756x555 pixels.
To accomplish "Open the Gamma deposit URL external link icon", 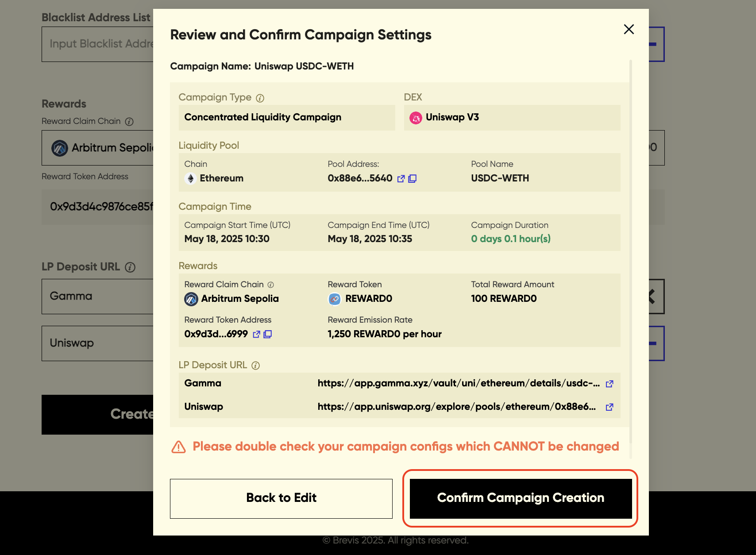I will 609,384.
